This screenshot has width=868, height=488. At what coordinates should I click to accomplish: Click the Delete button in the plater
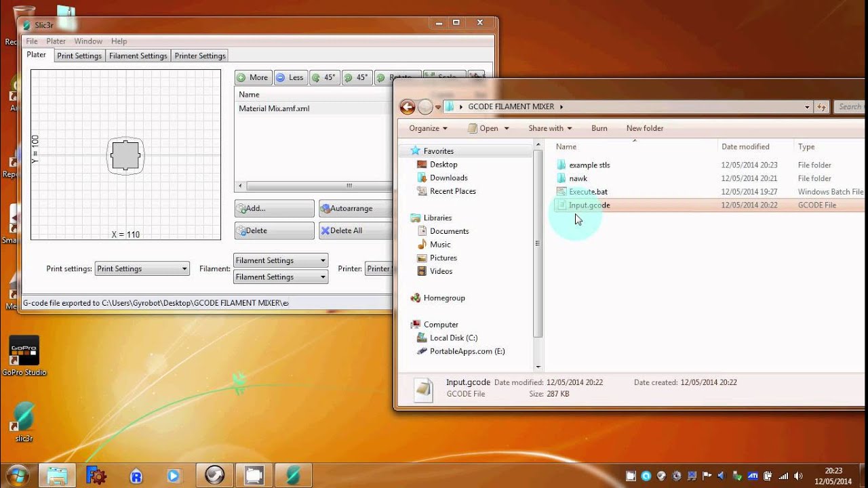pos(274,230)
